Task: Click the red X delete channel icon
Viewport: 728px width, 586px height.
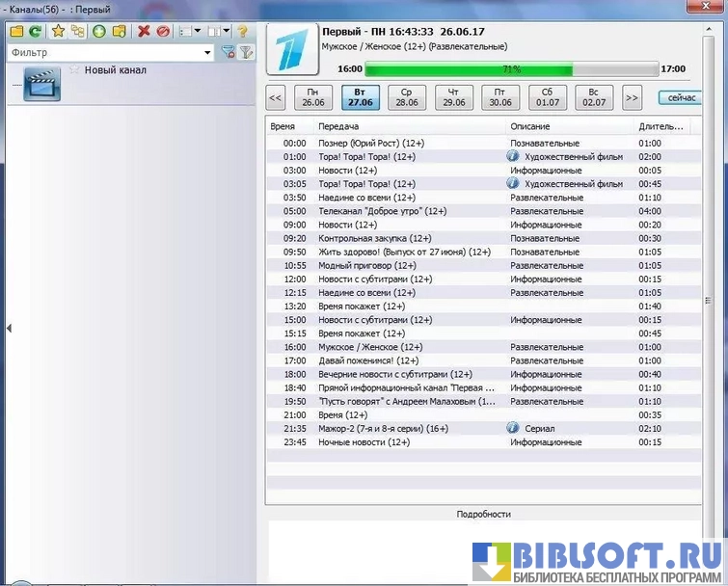Action: (x=144, y=31)
